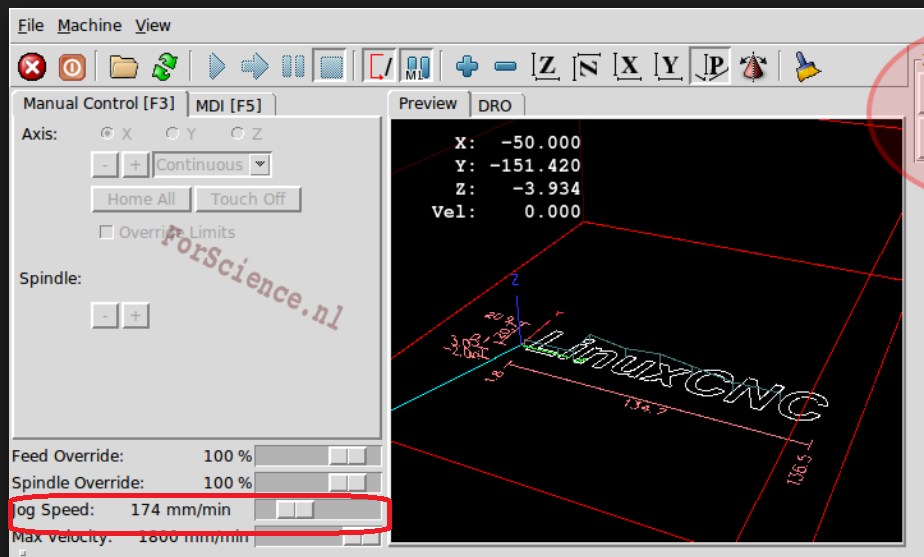Click the Max Velocity slider

click(318, 538)
